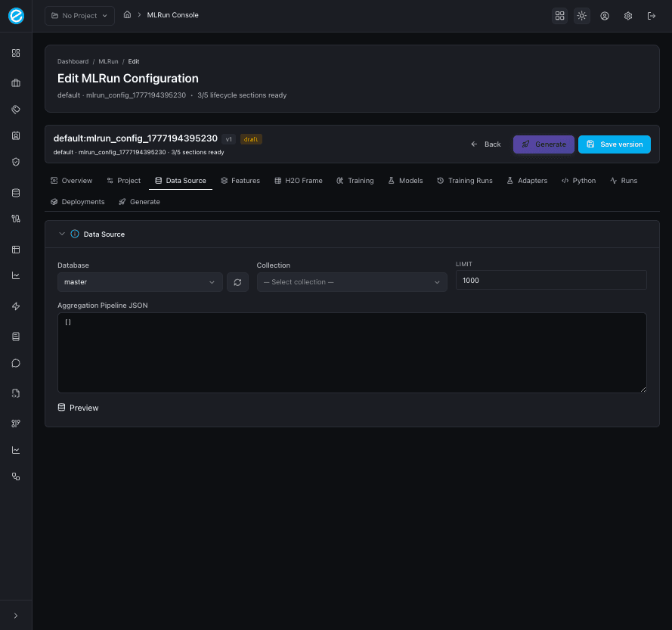This screenshot has height=630, width=672.
Task: Open the Database master dropdown
Action: coord(139,281)
